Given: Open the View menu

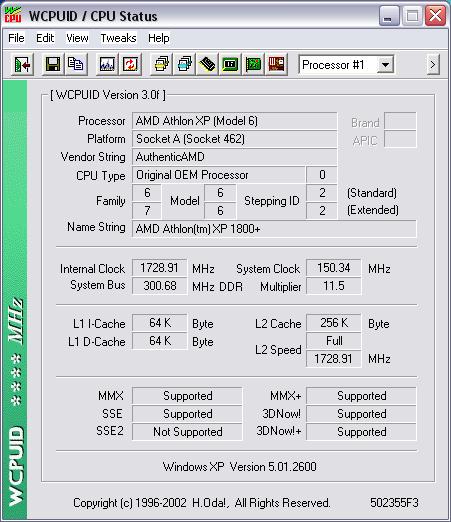Looking at the screenshot, I should (77, 38).
